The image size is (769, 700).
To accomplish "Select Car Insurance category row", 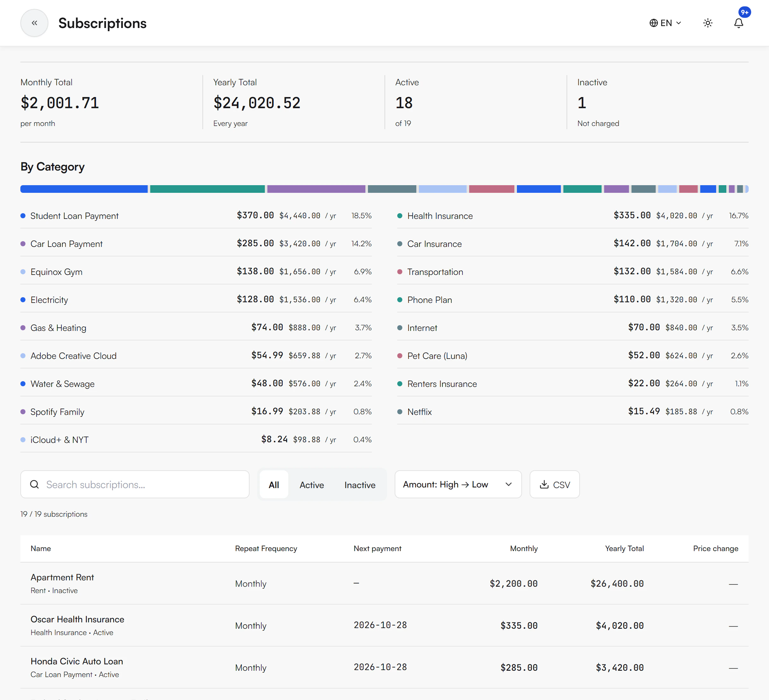I will [x=573, y=244].
